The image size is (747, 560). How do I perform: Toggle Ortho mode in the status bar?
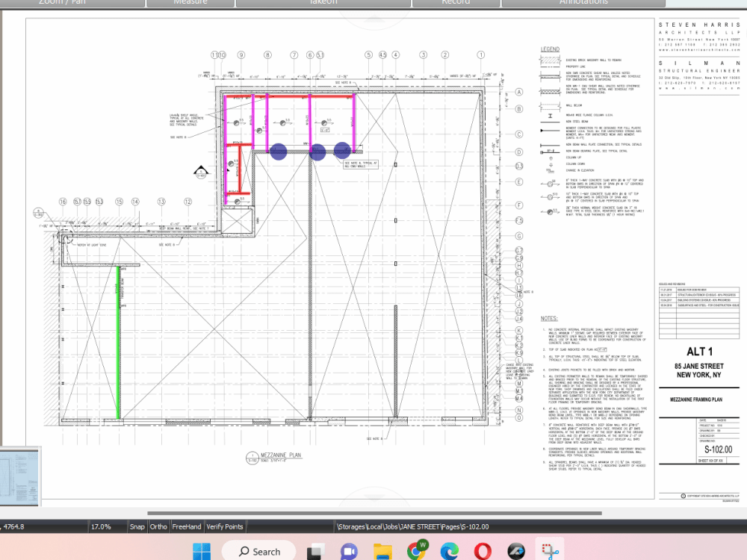(x=158, y=526)
